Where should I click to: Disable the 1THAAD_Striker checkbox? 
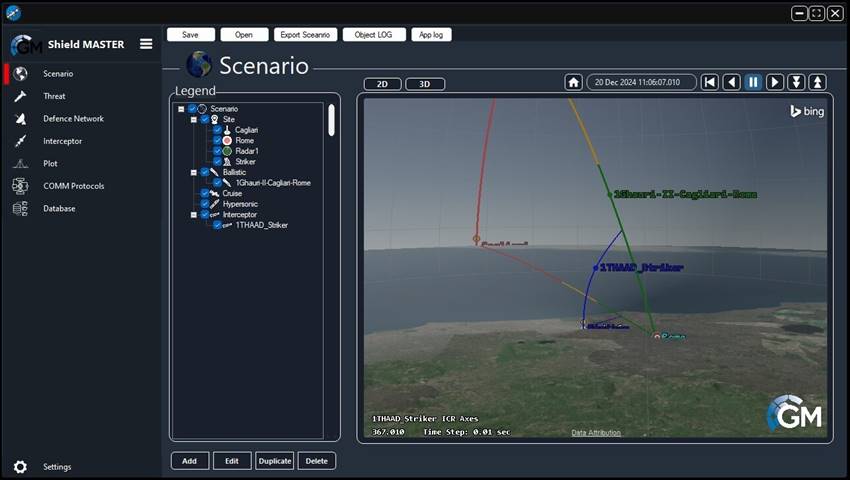click(217, 225)
